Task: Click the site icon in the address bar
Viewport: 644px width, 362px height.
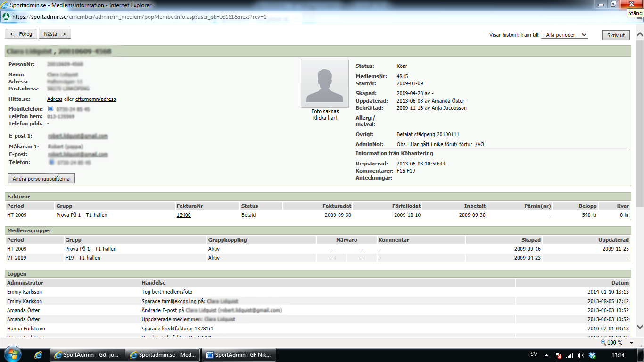Action: (6, 16)
